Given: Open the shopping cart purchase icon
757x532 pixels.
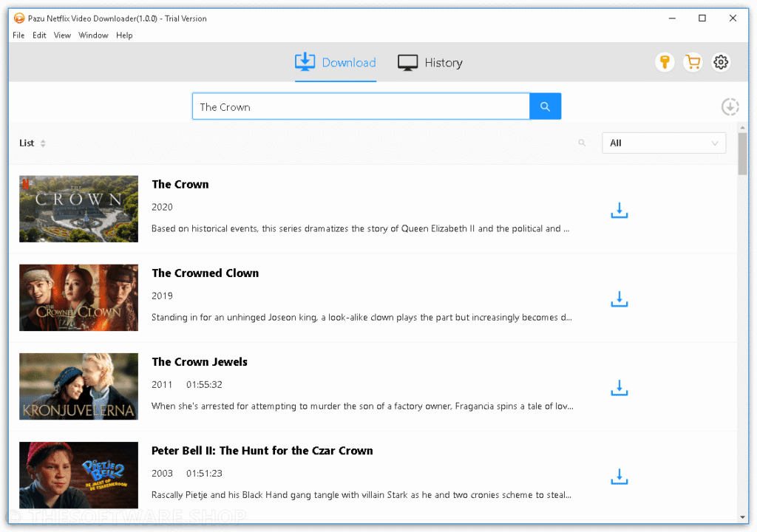Looking at the screenshot, I should click(693, 62).
